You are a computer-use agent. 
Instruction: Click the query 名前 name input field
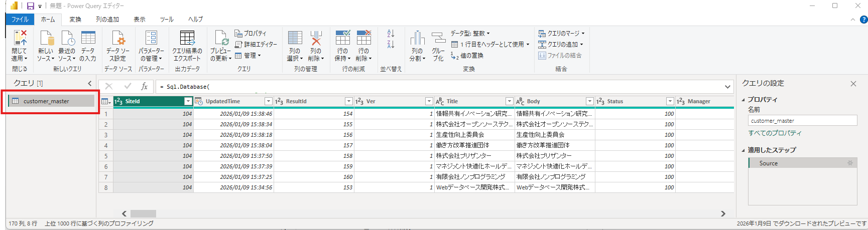[802, 121]
